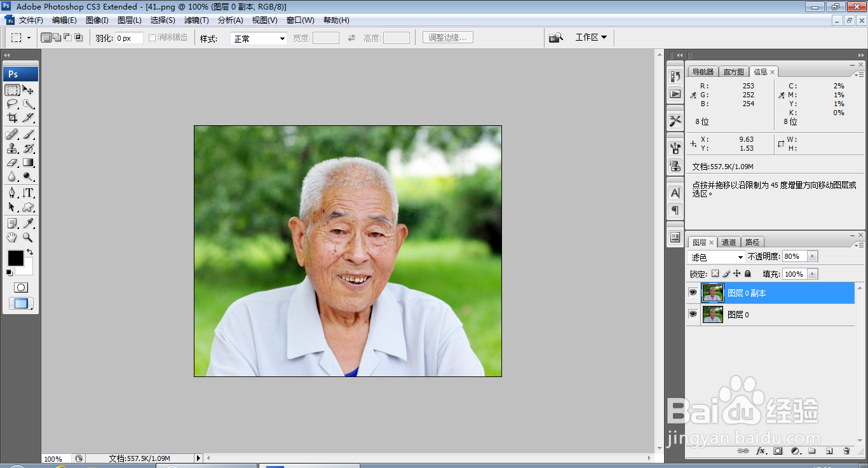Select the Brush tool
The image size is (868, 468).
(29, 135)
